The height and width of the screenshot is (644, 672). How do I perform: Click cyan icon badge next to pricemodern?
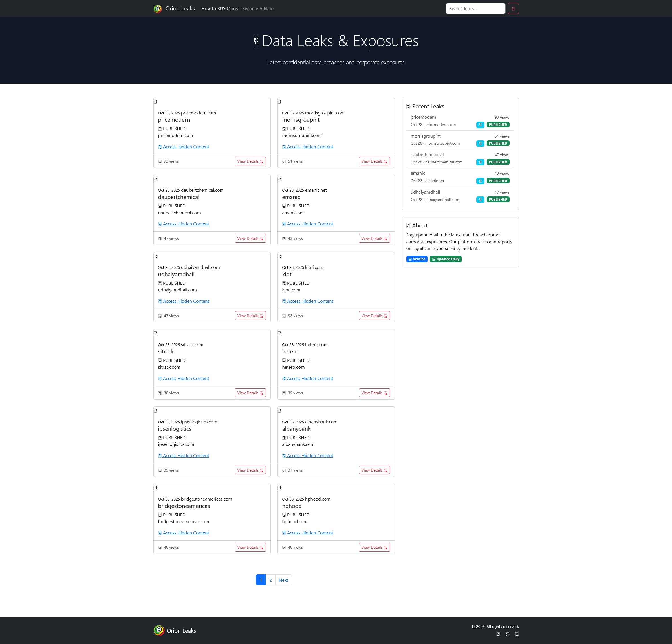(480, 125)
